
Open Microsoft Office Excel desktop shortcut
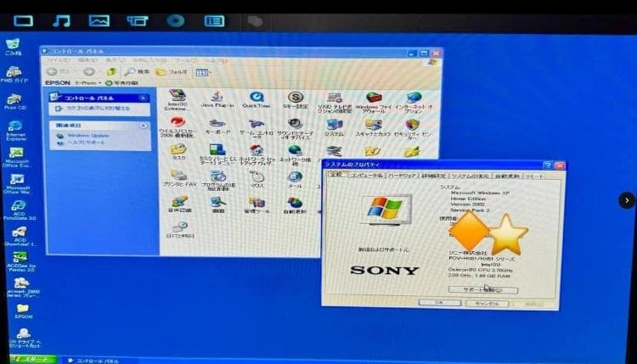coord(16,158)
